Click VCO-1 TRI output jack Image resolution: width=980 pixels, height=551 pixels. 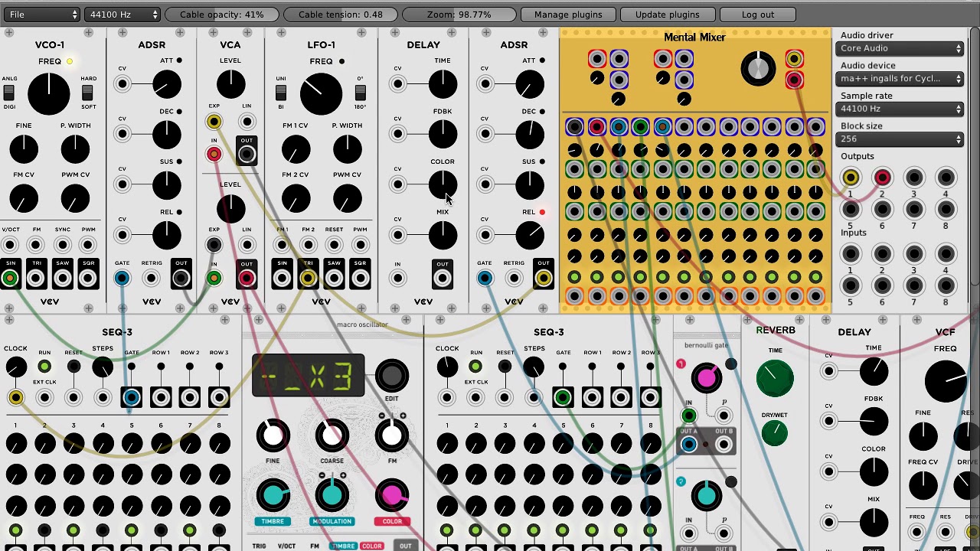point(36,279)
